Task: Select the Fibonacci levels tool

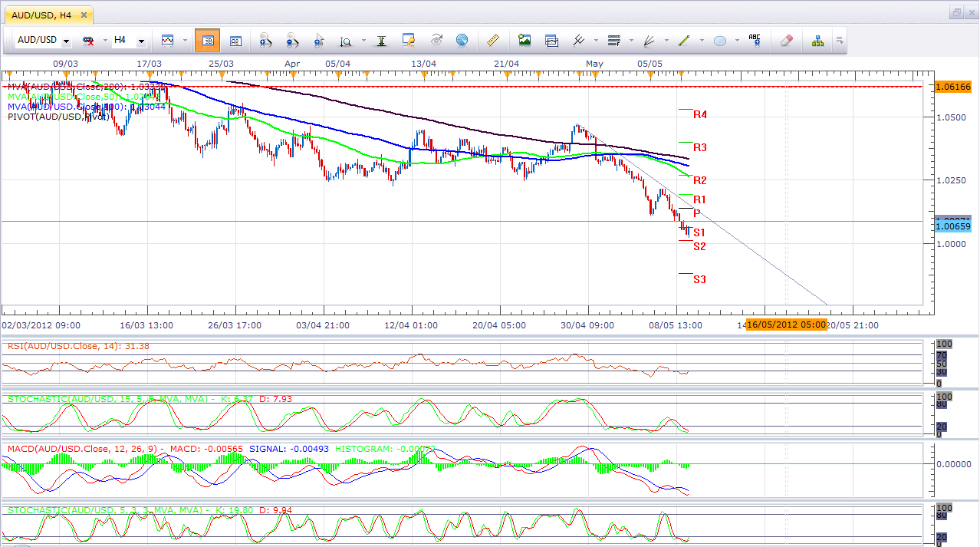Action: click(x=613, y=41)
